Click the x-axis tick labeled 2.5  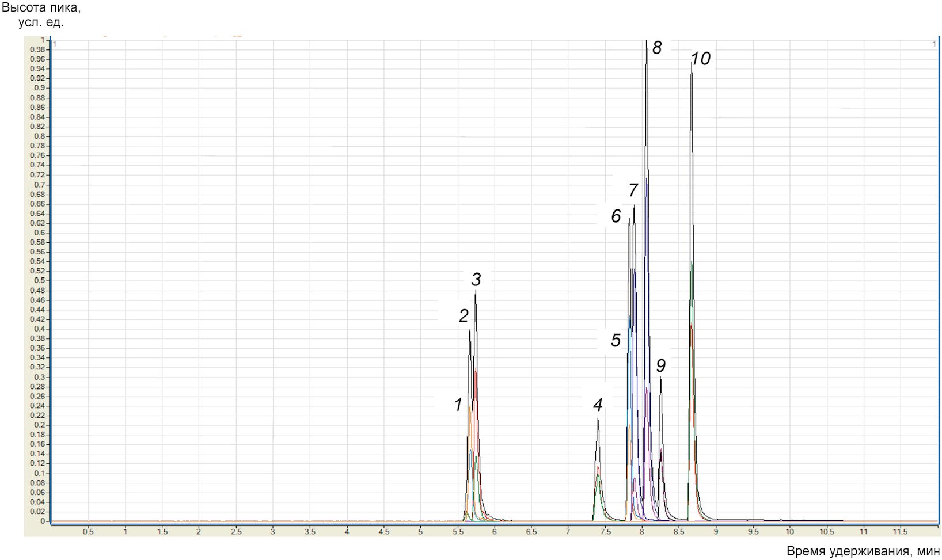tap(235, 532)
